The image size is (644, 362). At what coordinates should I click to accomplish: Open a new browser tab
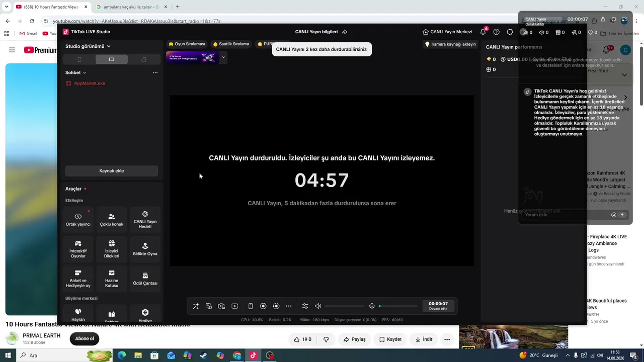point(178,7)
